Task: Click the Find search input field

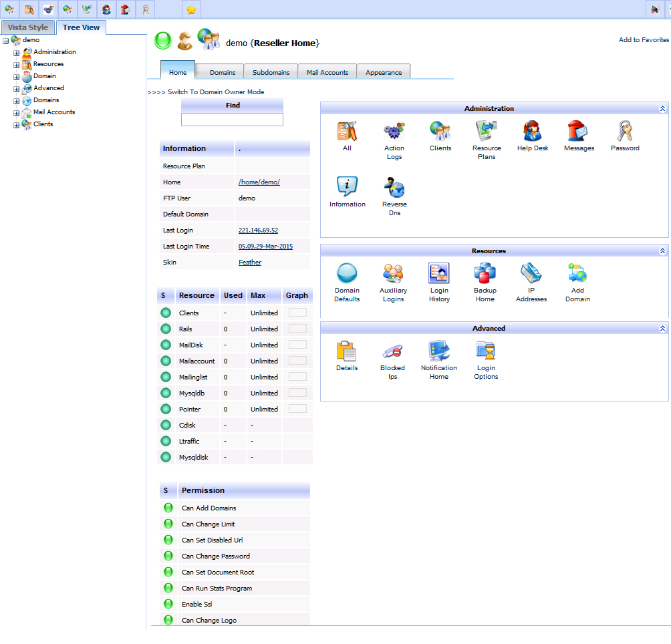Action: (232, 120)
